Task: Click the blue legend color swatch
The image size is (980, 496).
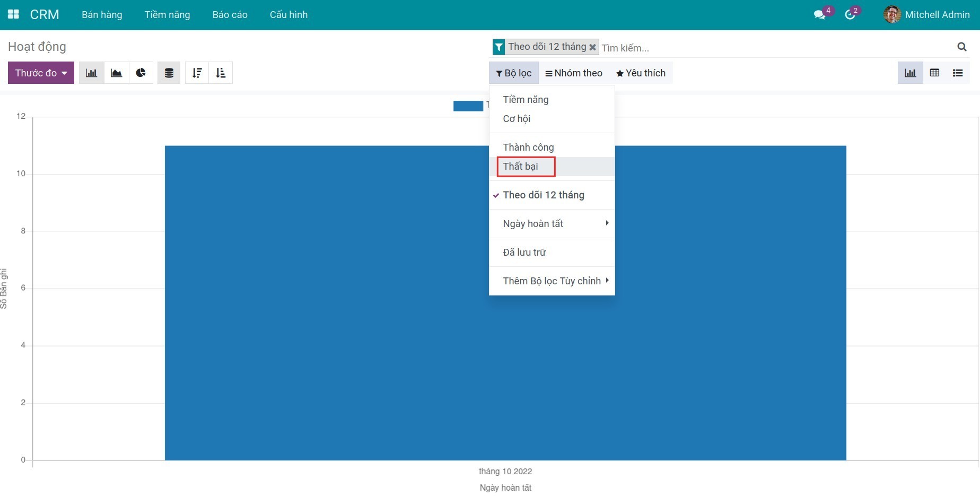Action: point(468,106)
